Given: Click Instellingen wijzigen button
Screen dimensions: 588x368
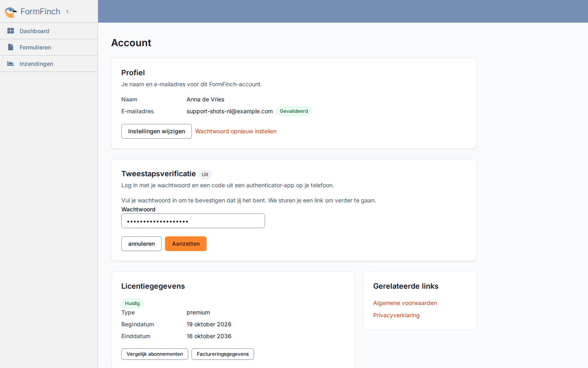Looking at the screenshot, I should coord(156,131).
